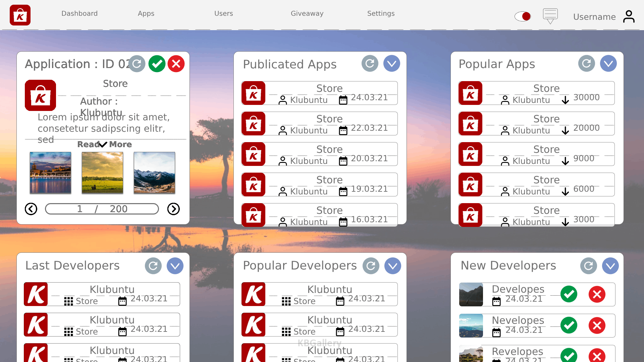Expand the Popular Developers dropdown

click(393, 266)
